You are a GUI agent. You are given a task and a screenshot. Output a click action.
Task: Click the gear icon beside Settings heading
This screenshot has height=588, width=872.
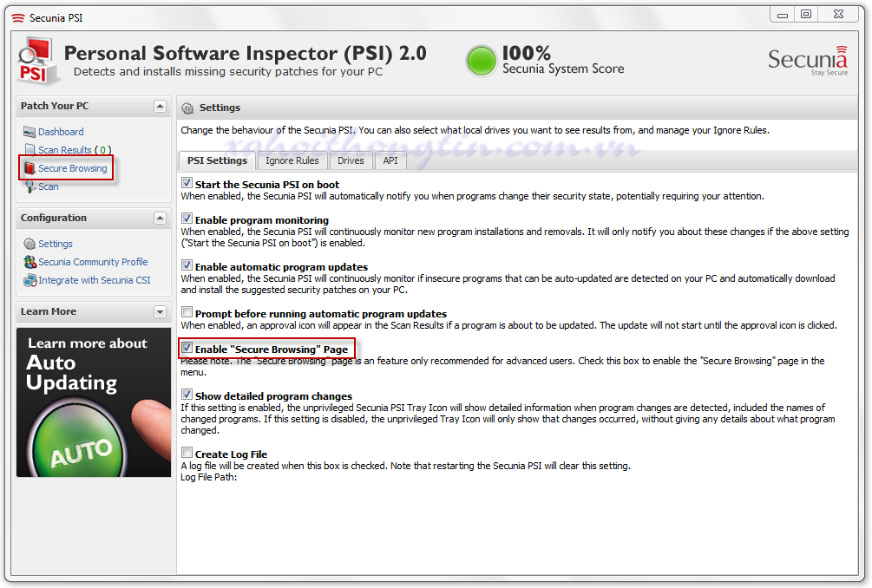click(x=188, y=108)
